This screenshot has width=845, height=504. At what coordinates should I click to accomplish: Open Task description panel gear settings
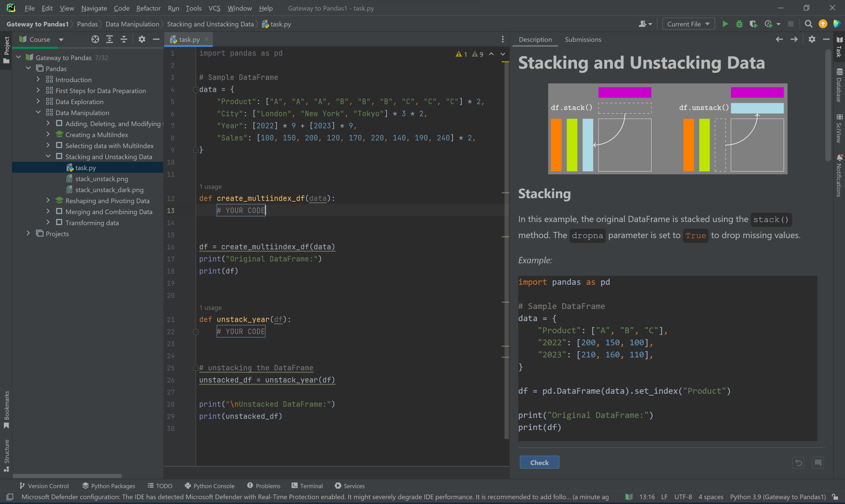(812, 40)
